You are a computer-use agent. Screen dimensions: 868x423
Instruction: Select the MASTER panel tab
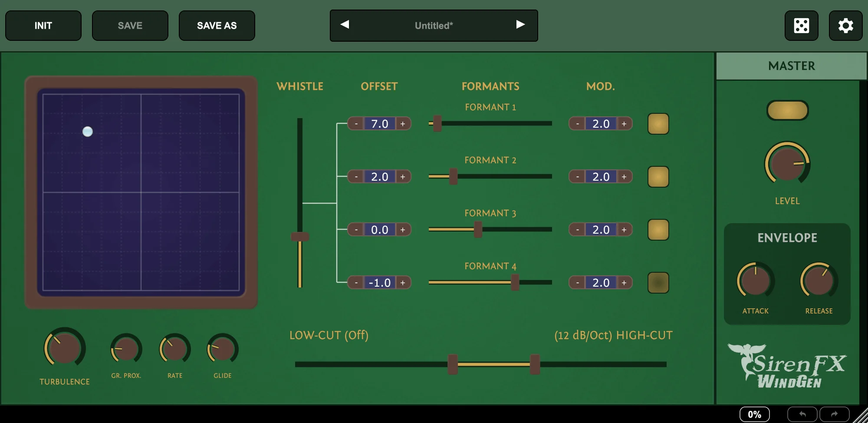791,66
